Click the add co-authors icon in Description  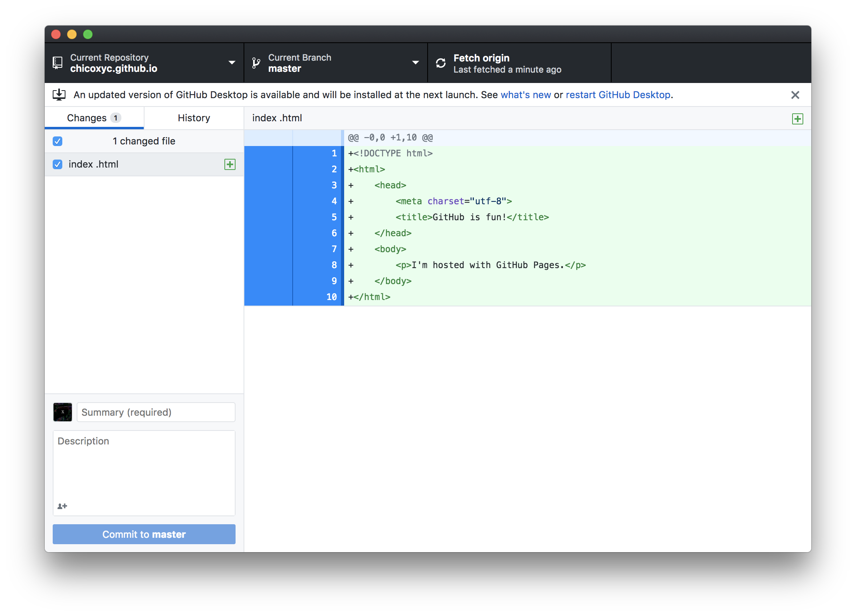(x=62, y=506)
